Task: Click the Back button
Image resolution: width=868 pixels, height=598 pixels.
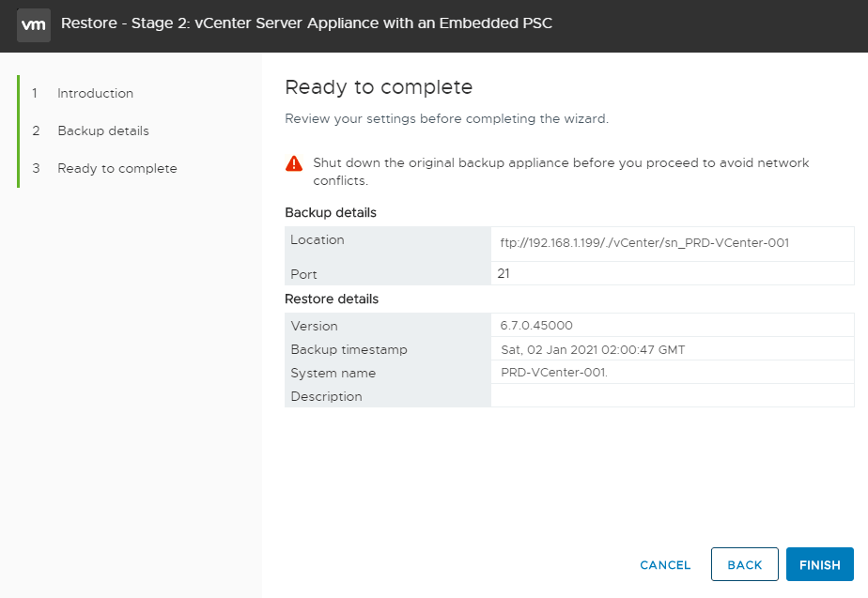Action: 744,565
